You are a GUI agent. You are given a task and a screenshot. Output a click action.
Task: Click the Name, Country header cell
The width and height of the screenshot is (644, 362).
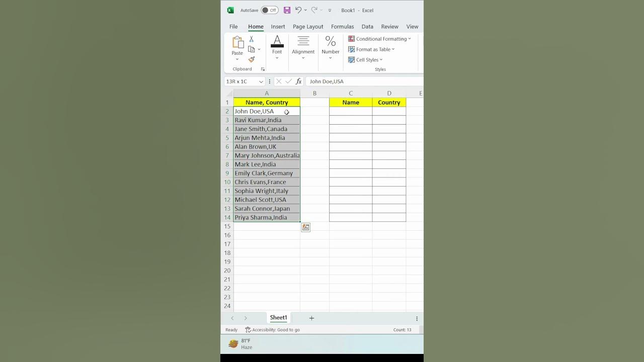coord(267,103)
